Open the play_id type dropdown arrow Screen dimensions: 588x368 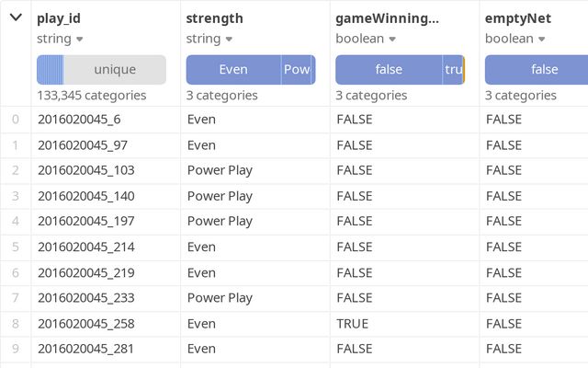tap(79, 40)
